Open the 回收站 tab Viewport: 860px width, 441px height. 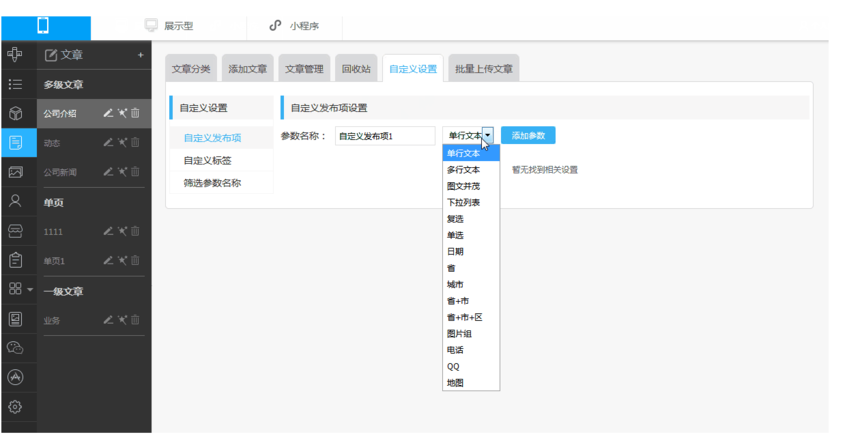click(356, 69)
